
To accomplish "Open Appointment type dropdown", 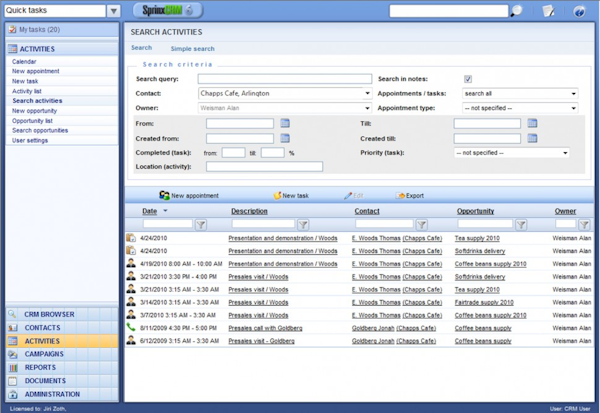I will 573,108.
